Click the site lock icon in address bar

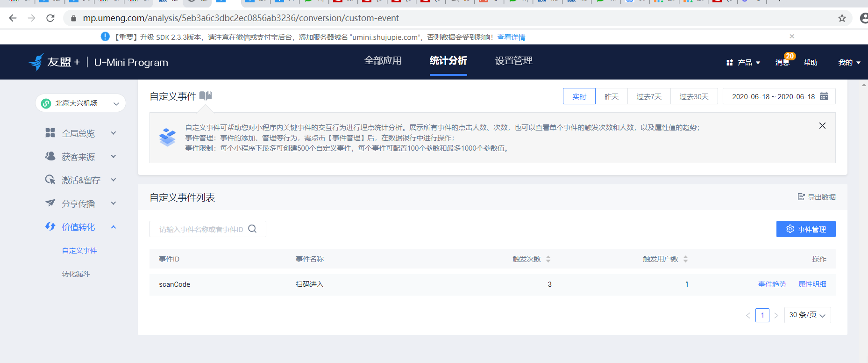pos(73,18)
